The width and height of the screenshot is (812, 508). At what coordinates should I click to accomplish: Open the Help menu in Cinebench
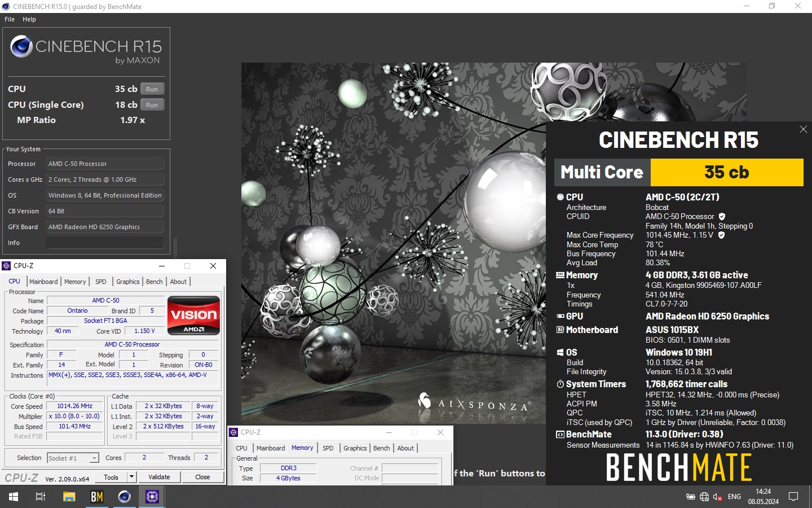[29, 19]
